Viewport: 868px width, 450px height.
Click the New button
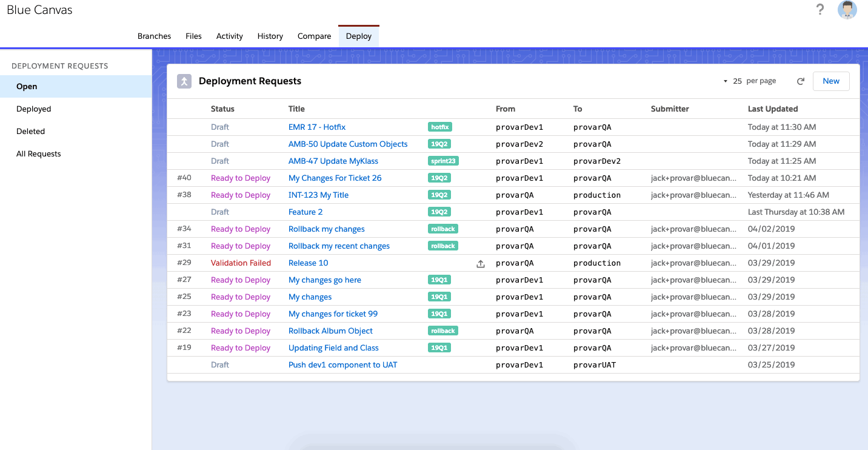point(831,81)
